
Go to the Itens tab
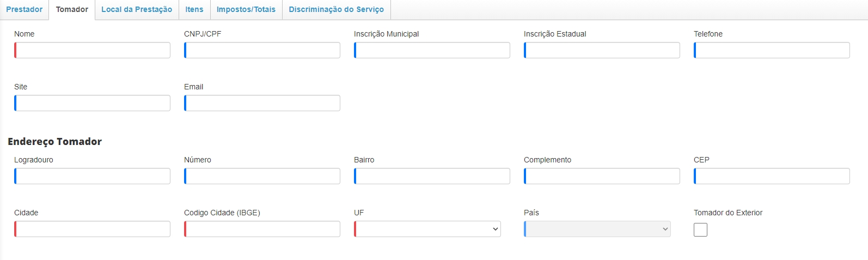(x=194, y=10)
